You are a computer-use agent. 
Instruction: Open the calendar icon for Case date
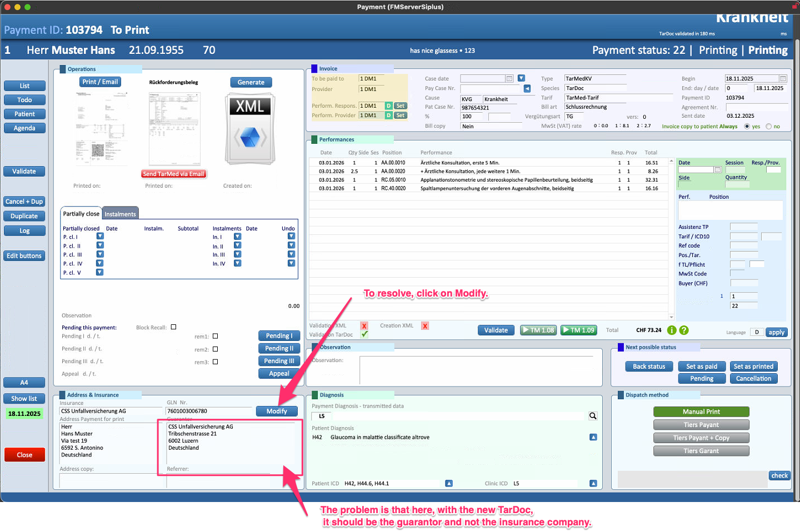click(509, 78)
